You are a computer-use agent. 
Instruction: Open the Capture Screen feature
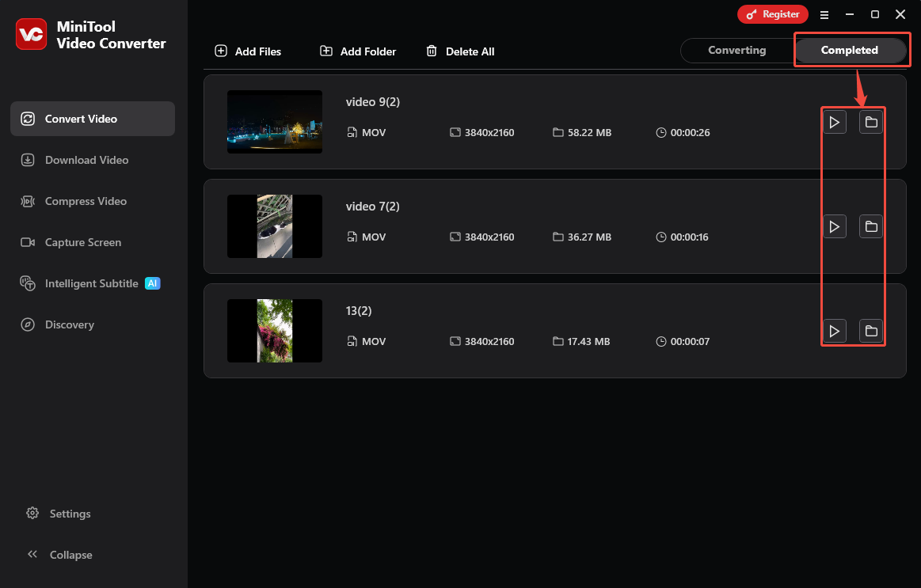(83, 242)
